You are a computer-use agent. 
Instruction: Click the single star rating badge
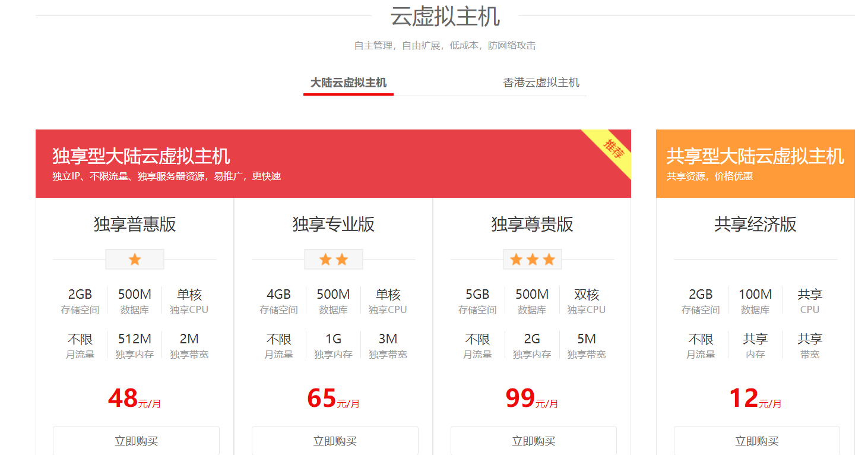(135, 260)
